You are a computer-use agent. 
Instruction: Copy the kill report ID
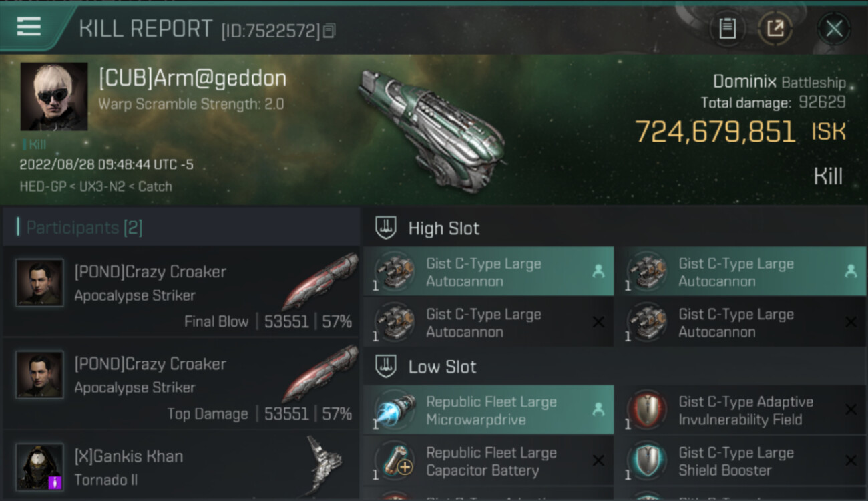click(x=329, y=31)
